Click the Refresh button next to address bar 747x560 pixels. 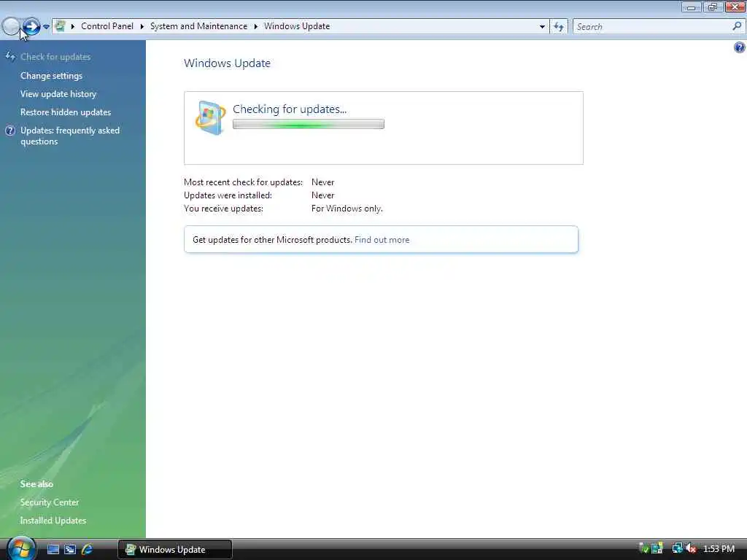coord(559,27)
